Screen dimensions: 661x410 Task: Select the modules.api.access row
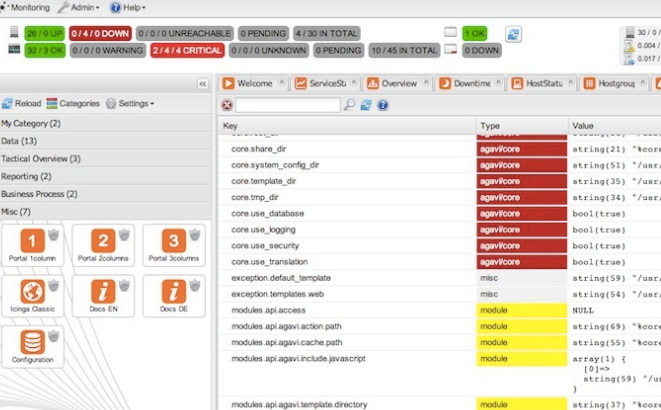coord(439,311)
